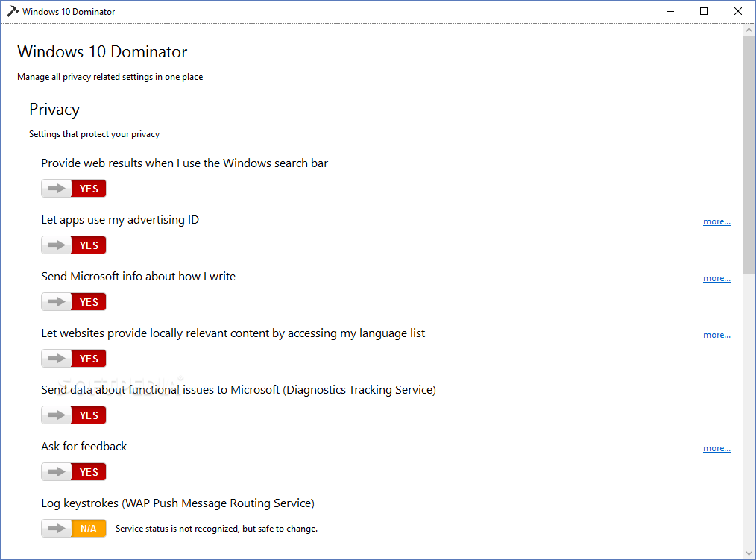This screenshot has width=756, height=560.
Task: Toggle advertising ID setting switch
Action: (x=73, y=245)
